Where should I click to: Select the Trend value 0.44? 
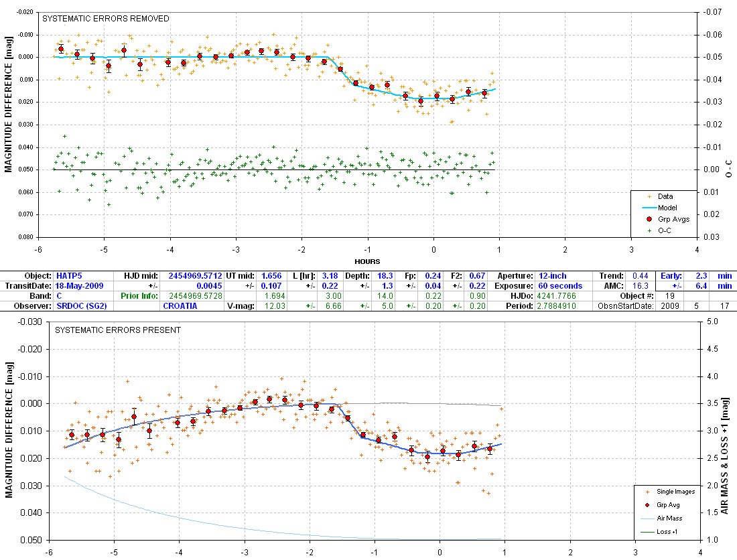tap(640, 276)
